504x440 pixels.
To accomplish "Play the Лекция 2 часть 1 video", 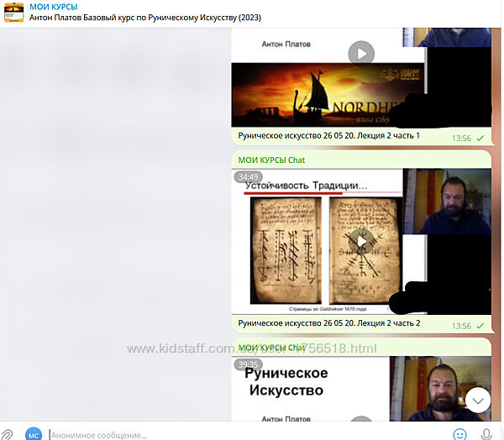I will pos(361,54).
